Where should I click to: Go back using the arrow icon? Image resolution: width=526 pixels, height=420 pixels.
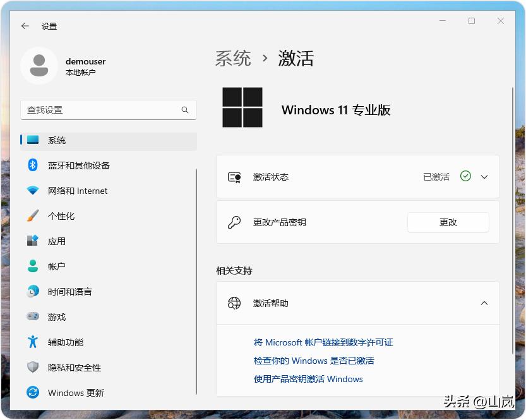(25, 26)
